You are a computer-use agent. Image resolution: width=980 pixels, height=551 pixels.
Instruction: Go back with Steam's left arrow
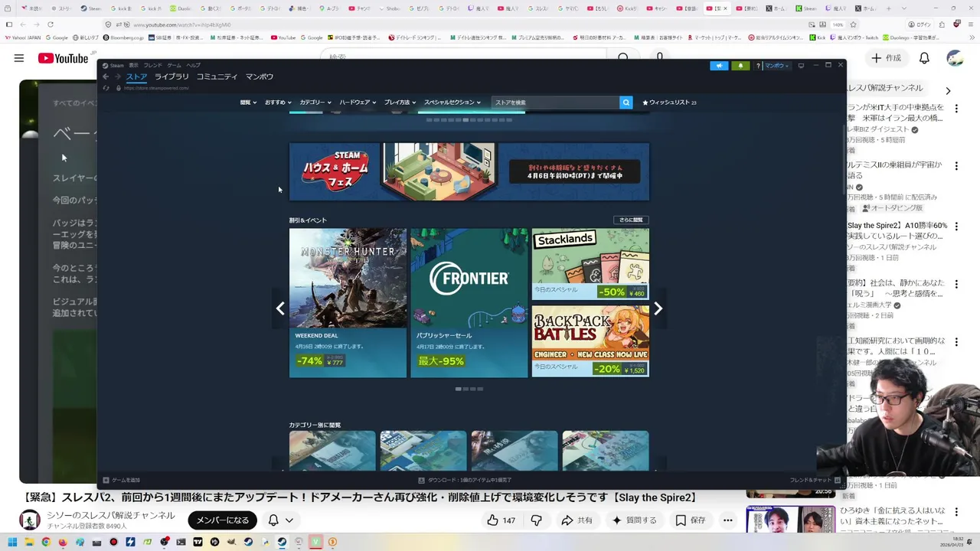pyautogui.click(x=106, y=77)
